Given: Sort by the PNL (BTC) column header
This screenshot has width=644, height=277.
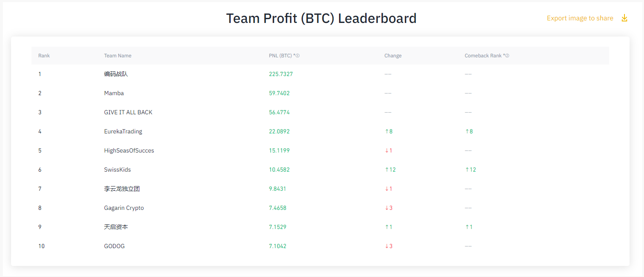Looking at the screenshot, I should click(281, 55).
